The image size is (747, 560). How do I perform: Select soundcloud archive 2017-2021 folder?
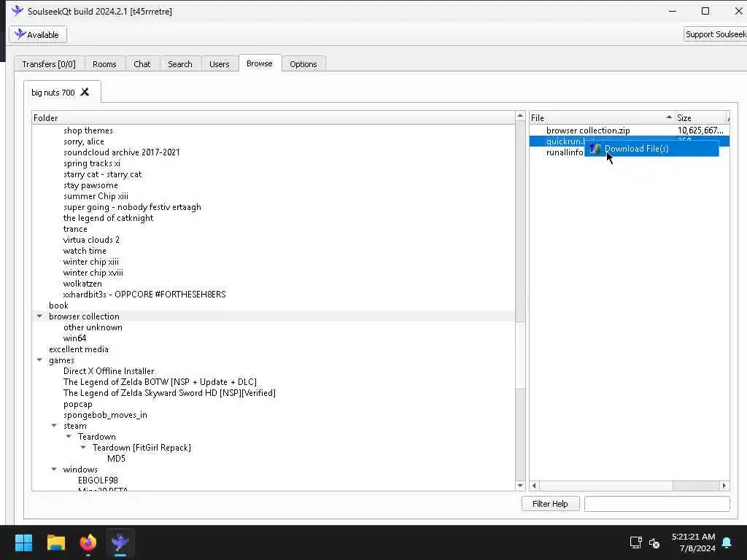click(x=122, y=152)
